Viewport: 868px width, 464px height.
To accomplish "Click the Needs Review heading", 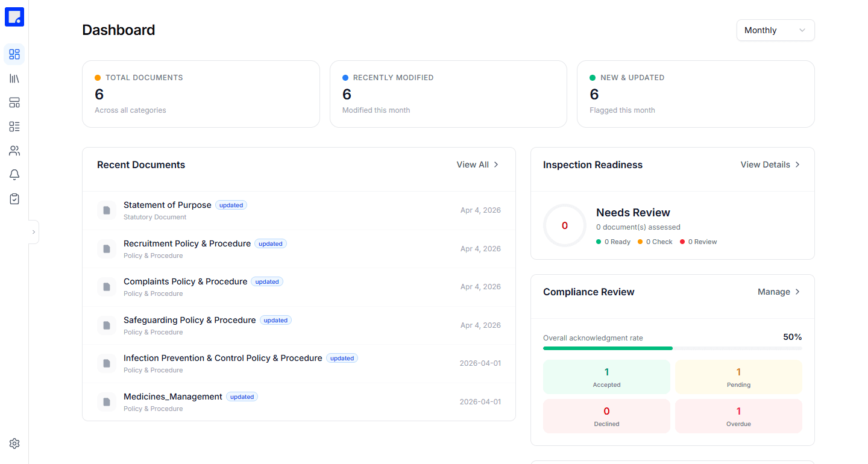I will pyautogui.click(x=633, y=212).
